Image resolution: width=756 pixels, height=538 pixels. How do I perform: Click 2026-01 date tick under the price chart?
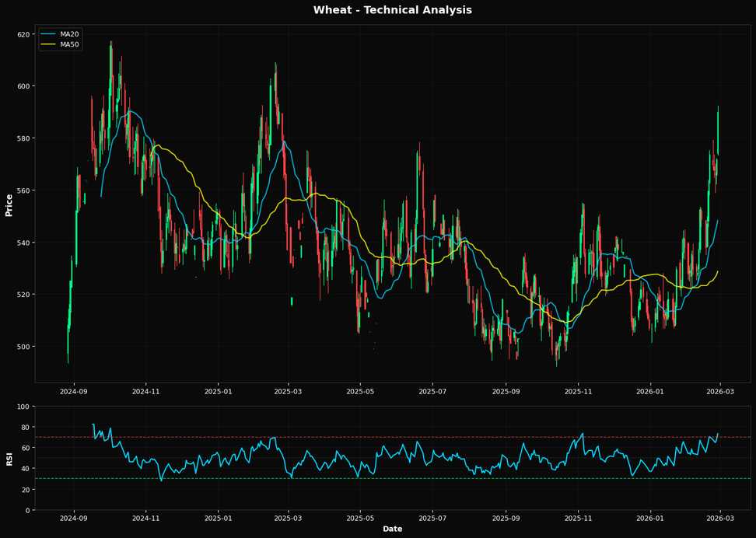pos(650,391)
